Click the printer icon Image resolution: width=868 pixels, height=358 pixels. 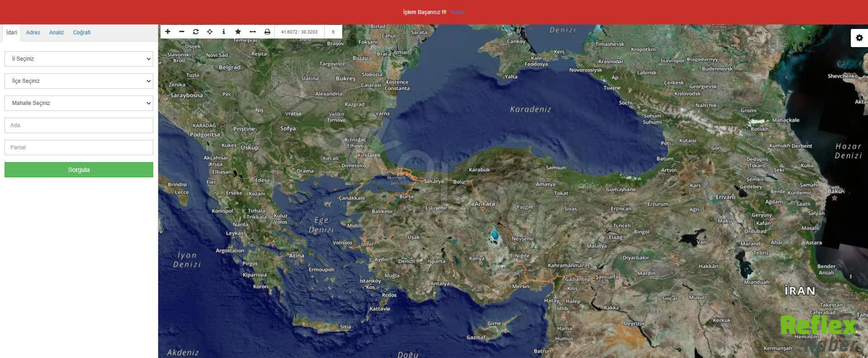pyautogui.click(x=267, y=32)
